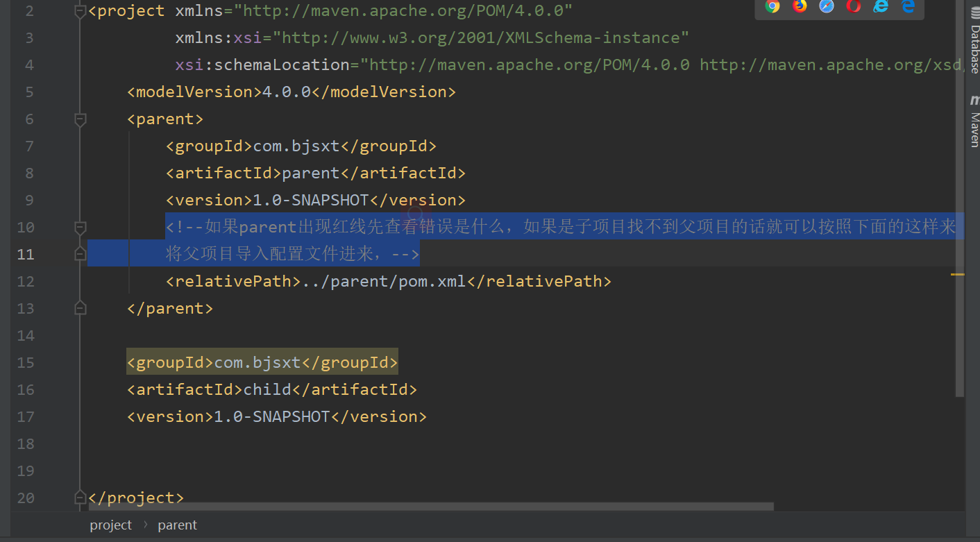This screenshot has height=542, width=980.
Task: Open the Maven tool window
Action: click(x=974, y=121)
